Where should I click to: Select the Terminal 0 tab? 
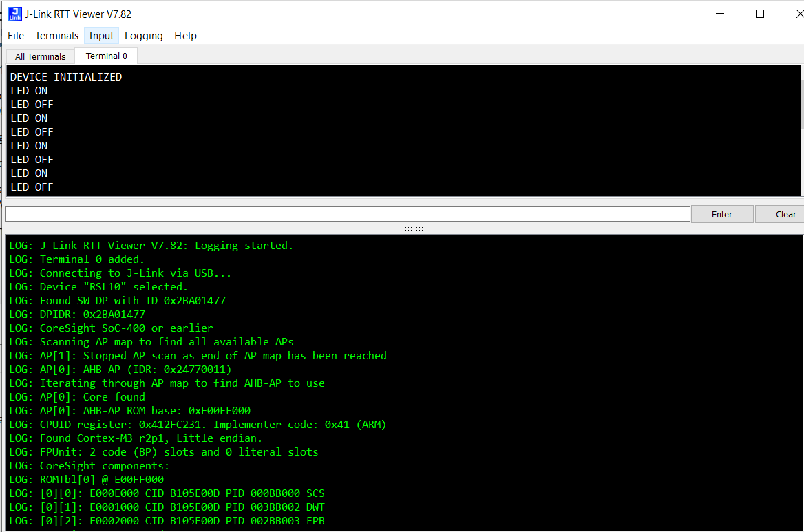[105, 56]
